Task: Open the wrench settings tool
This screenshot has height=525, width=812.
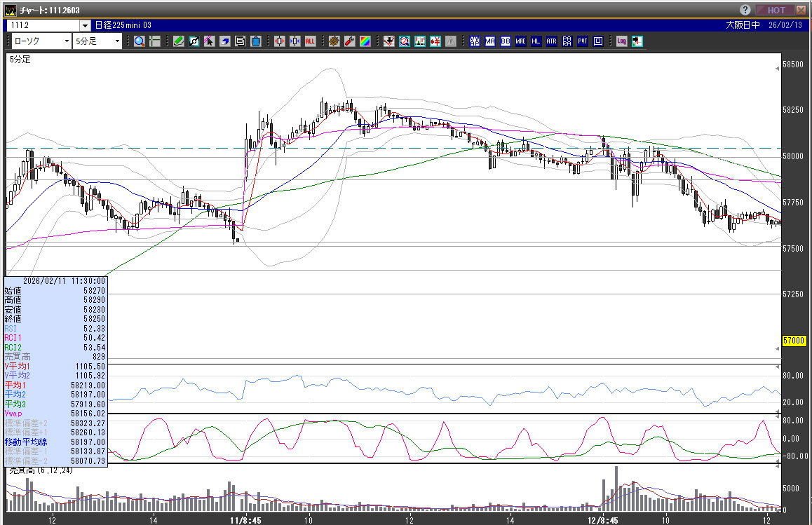Action: (x=349, y=41)
